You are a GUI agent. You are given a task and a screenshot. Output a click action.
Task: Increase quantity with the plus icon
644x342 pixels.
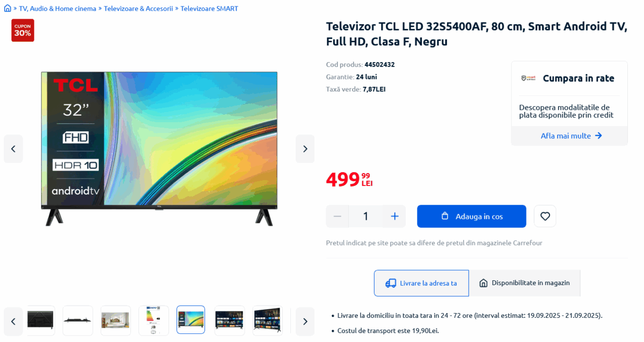coord(394,216)
